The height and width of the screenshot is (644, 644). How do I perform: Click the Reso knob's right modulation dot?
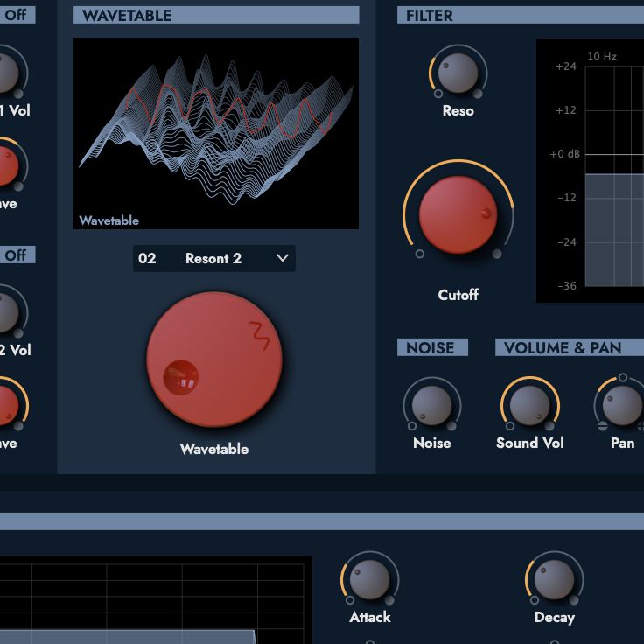pos(478,94)
